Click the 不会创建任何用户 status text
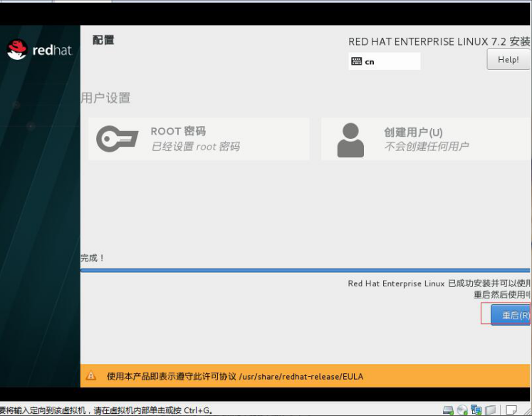 427,146
